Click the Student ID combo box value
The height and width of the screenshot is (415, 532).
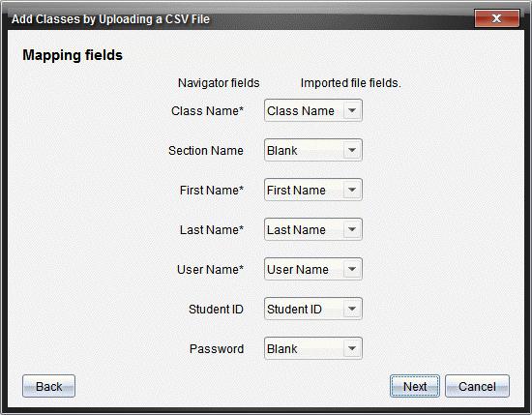pos(294,310)
